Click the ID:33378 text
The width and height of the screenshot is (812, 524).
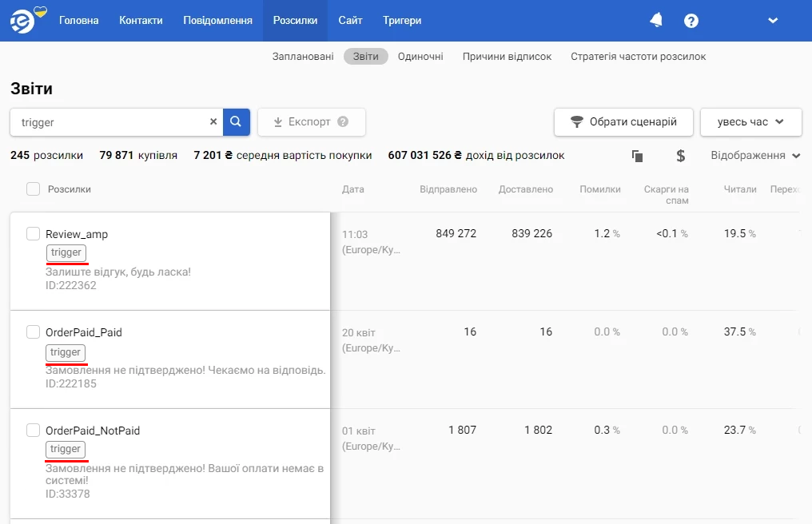pyautogui.click(x=68, y=494)
